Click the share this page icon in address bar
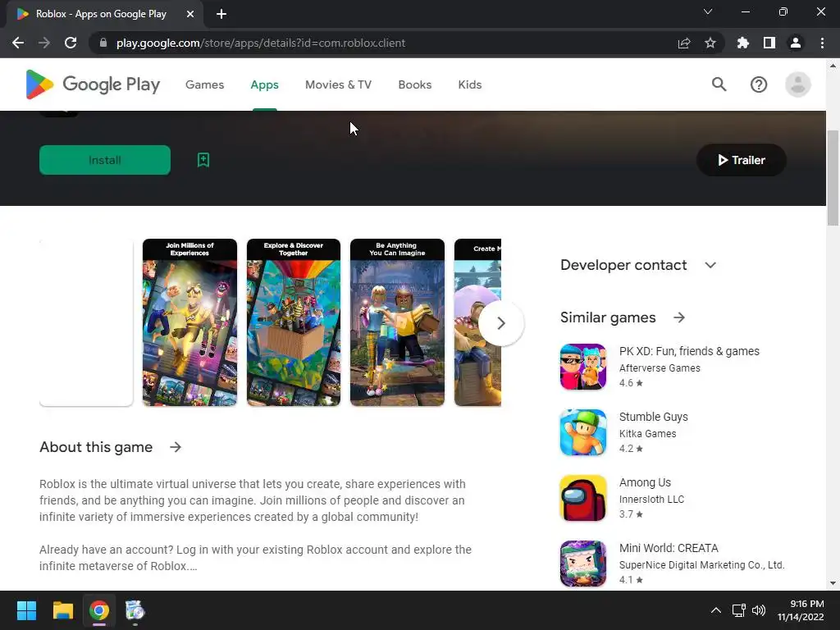This screenshot has width=840, height=630. [x=684, y=43]
